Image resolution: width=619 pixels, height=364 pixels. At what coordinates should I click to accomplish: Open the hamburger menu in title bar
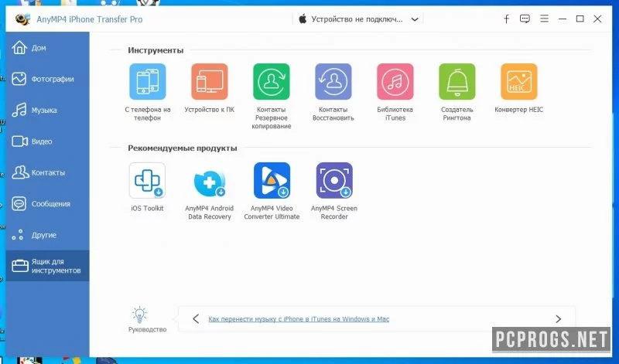coord(545,19)
